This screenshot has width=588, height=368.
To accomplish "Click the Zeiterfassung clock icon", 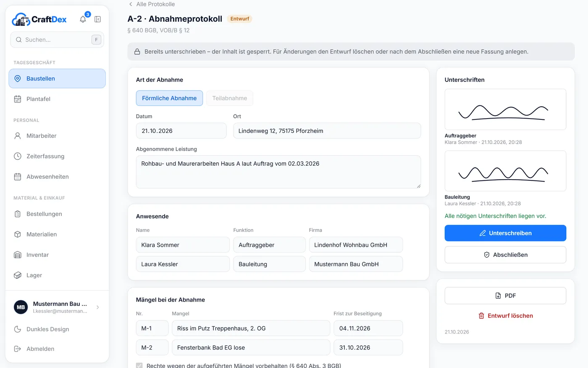I will pos(18,156).
